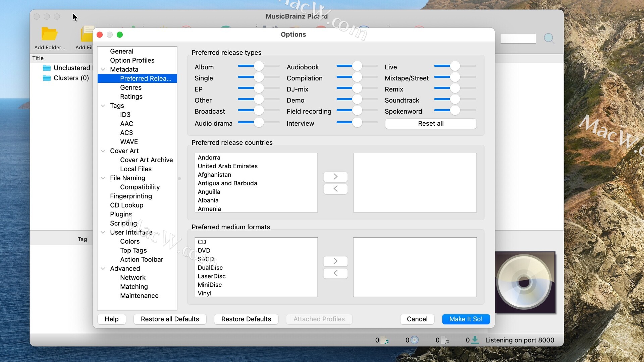Click the unmatched files status bar icon
Viewport: 644px width, 362px height.
384,340
